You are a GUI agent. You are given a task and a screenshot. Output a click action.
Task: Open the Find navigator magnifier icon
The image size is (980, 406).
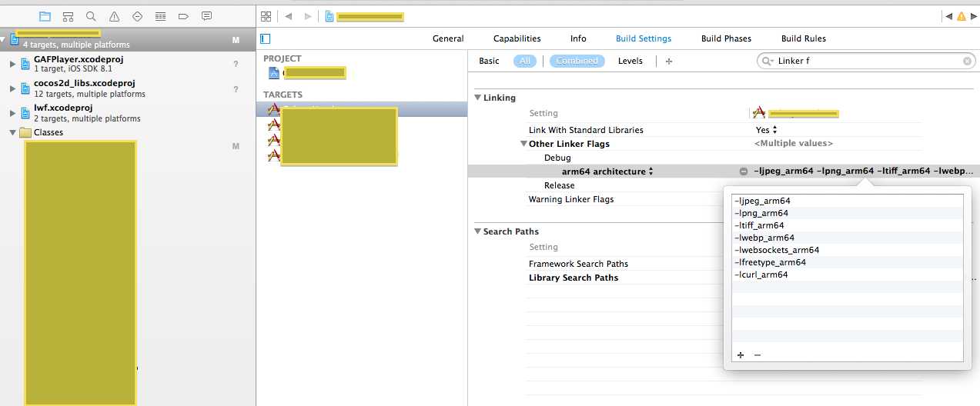pyautogui.click(x=91, y=16)
